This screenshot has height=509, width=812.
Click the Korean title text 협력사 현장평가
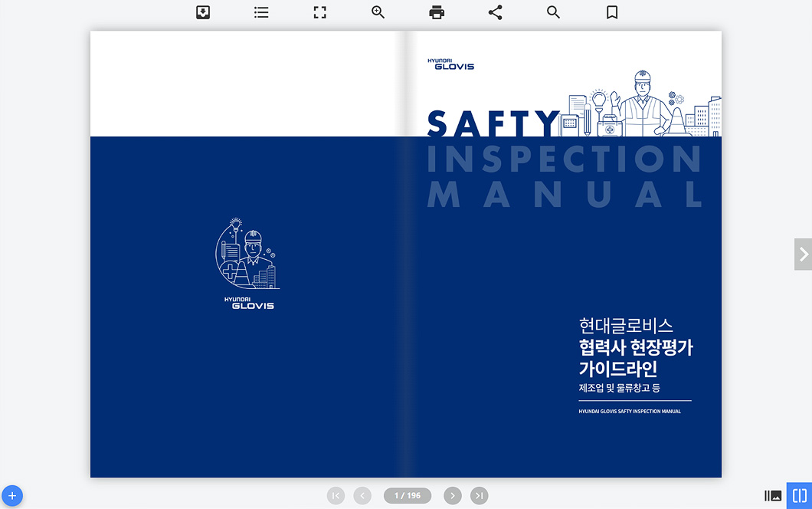636,347
